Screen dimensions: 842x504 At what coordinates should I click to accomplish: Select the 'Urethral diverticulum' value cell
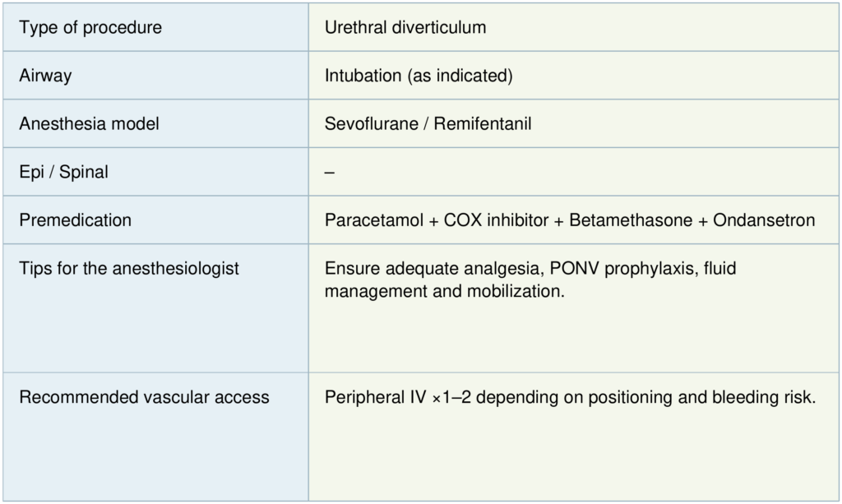click(x=405, y=28)
